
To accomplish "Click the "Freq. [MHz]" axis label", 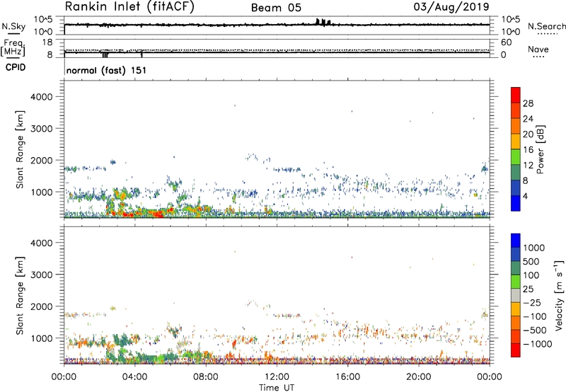I will (x=13, y=47).
